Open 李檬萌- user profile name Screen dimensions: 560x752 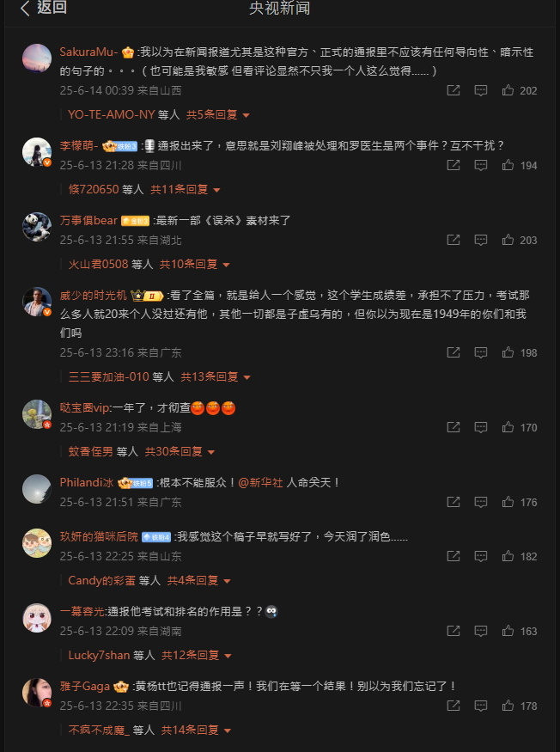[x=79, y=145]
